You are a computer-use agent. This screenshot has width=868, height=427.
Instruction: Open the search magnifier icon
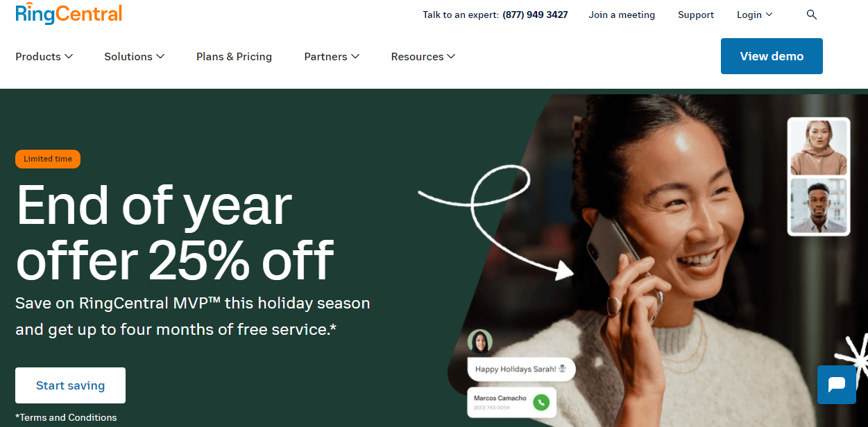pos(812,15)
